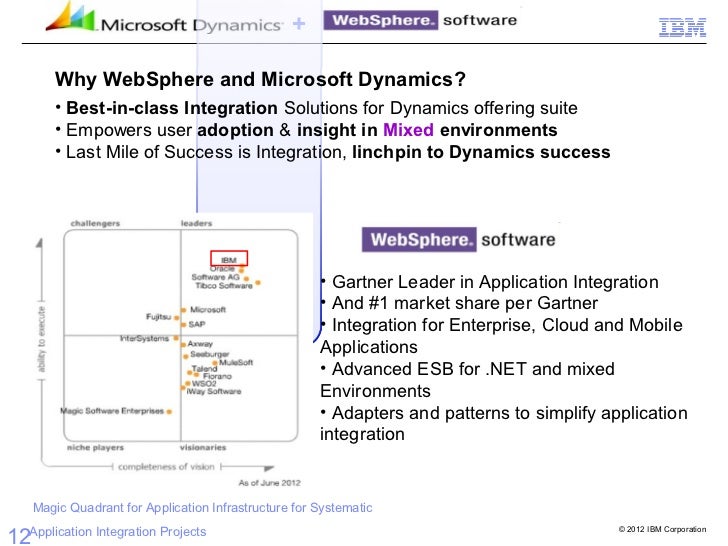Screen dimensions: 728x546
Task: Click the '© 2012 IBM Corporation' footer
Action: point(662,529)
